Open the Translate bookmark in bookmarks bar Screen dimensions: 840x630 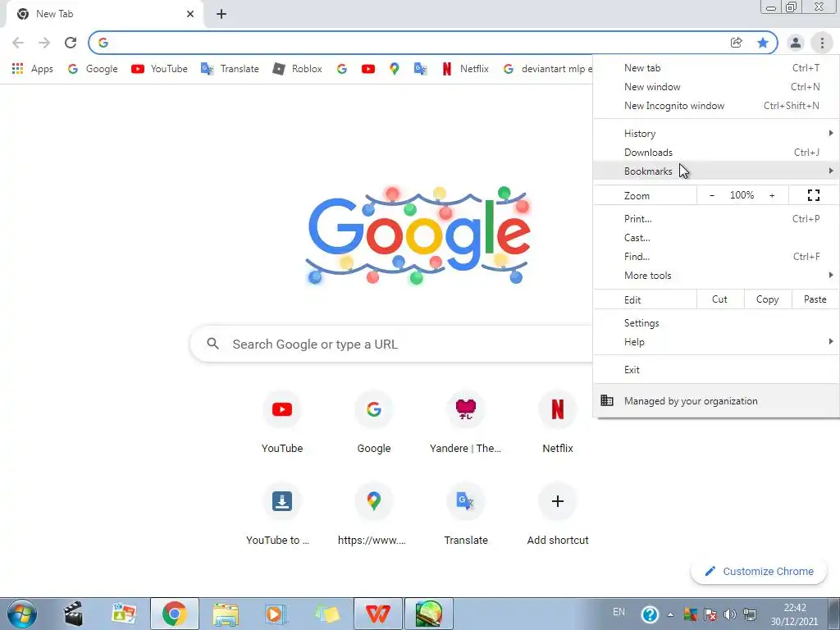click(x=230, y=69)
